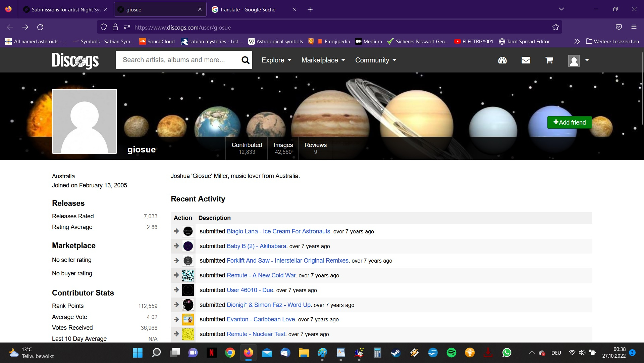Focus the search artists input field
Image resolution: width=644 pixels, height=363 pixels.
click(178, 60)
